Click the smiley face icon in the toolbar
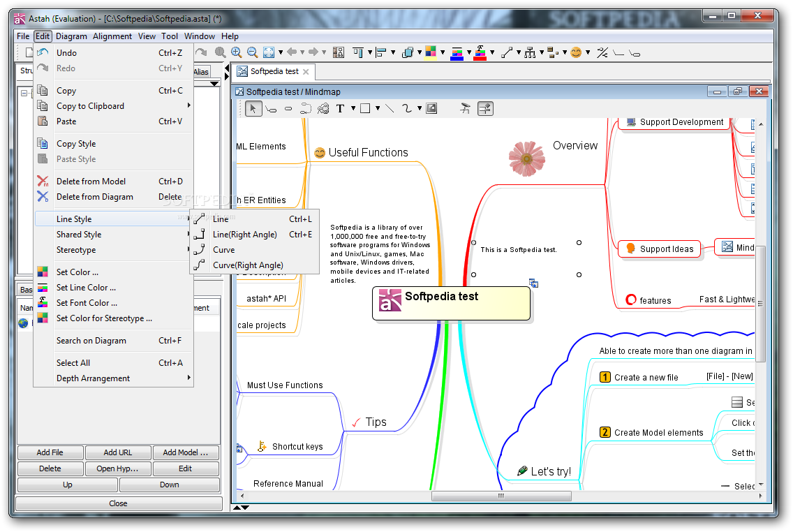The height and width of the screenshot is (532, 793). click(x=576, y=52)
